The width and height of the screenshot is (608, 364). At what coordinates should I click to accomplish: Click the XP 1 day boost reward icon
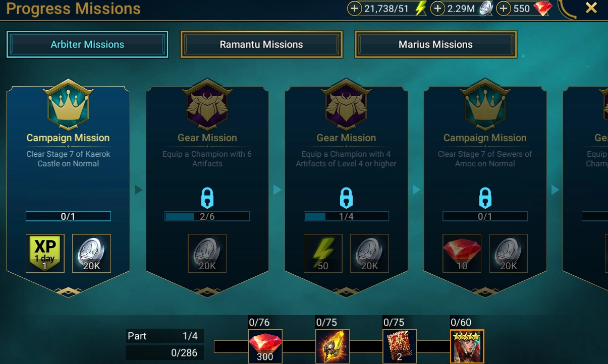tap(45, 253)
